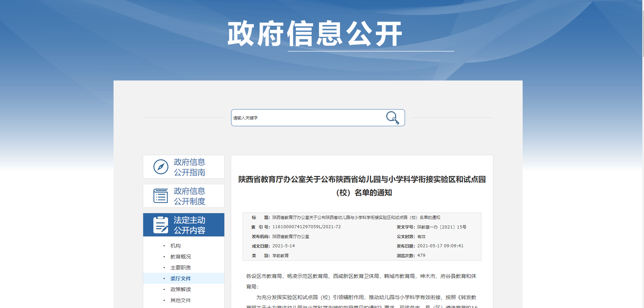Open the 机构 sidebar link

pos(176,246)
